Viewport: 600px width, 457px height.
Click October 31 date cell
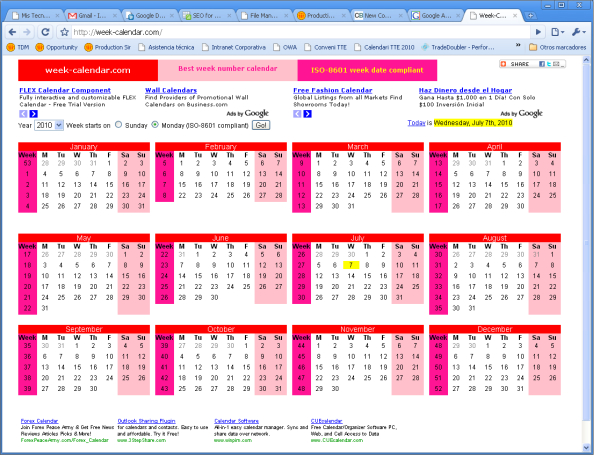[279, 389]
